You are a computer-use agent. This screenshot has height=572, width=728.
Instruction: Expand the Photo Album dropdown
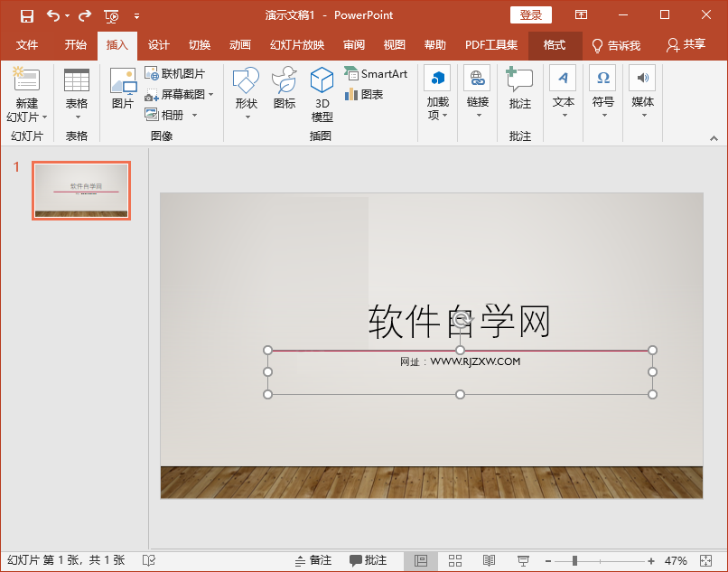pyautogui.click(x=194, y=115)
